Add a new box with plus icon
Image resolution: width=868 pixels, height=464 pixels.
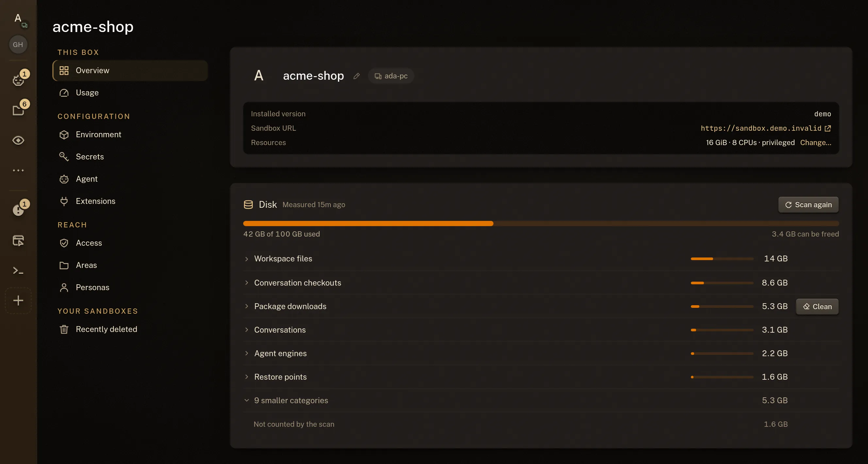click(x=18, y=301)
